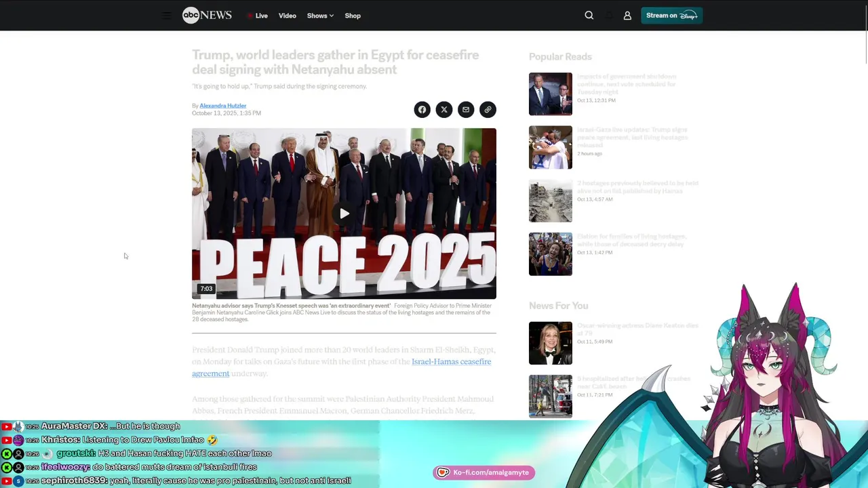Screen dimensions: 868x488
Task: Open the Video section
Action: (x=288, y=16)
